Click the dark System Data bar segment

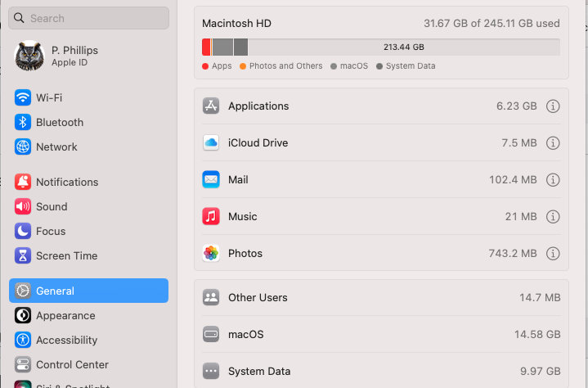240,47
